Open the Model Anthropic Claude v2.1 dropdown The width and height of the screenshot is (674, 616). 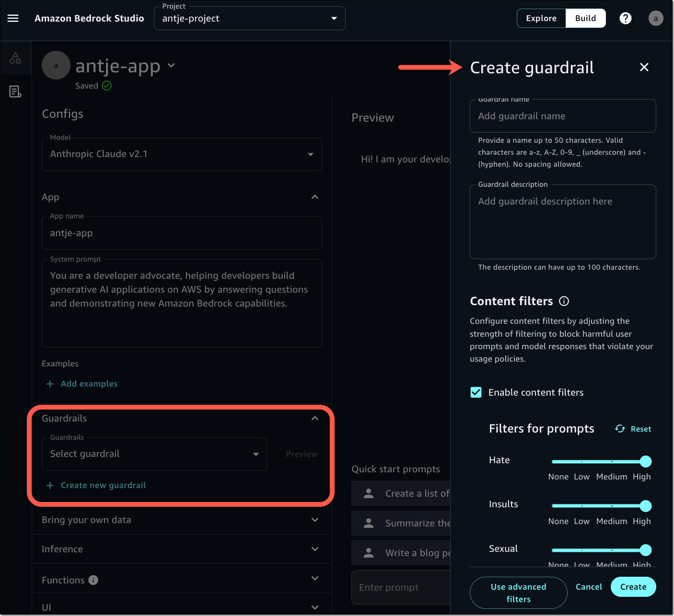point(182,154)
